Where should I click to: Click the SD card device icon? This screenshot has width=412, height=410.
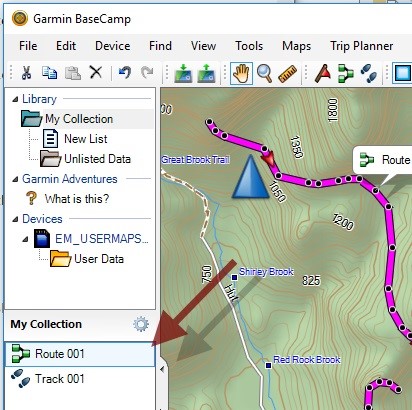point(42,239)
